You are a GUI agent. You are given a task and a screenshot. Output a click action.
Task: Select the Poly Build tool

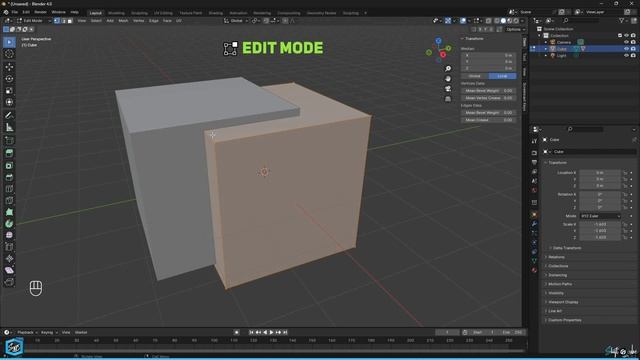click(x=9, y=212)
